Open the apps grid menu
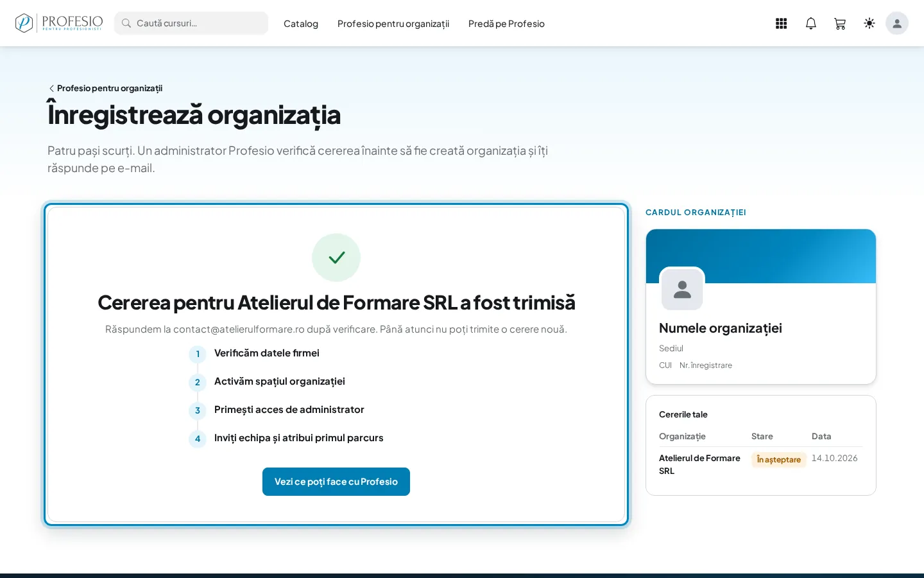Viewport: 924px width, 578px height. pos(781,24)
